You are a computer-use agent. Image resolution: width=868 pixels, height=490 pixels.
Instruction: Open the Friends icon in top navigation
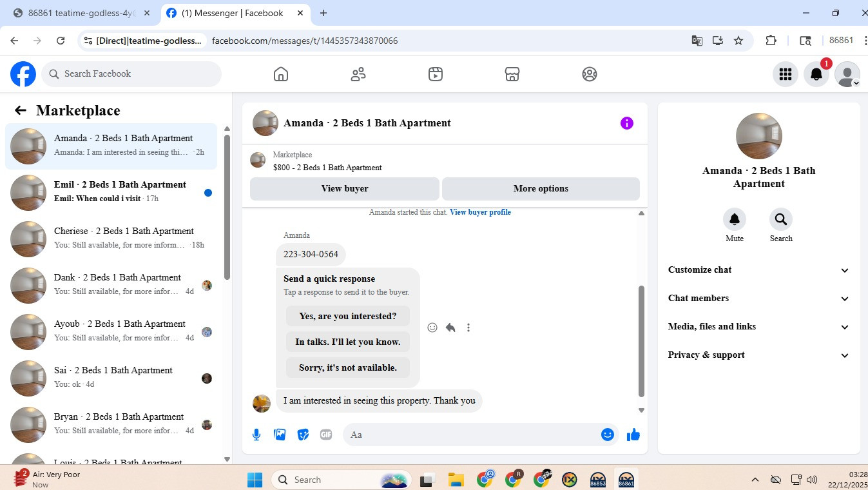click(x=358, y=74)
